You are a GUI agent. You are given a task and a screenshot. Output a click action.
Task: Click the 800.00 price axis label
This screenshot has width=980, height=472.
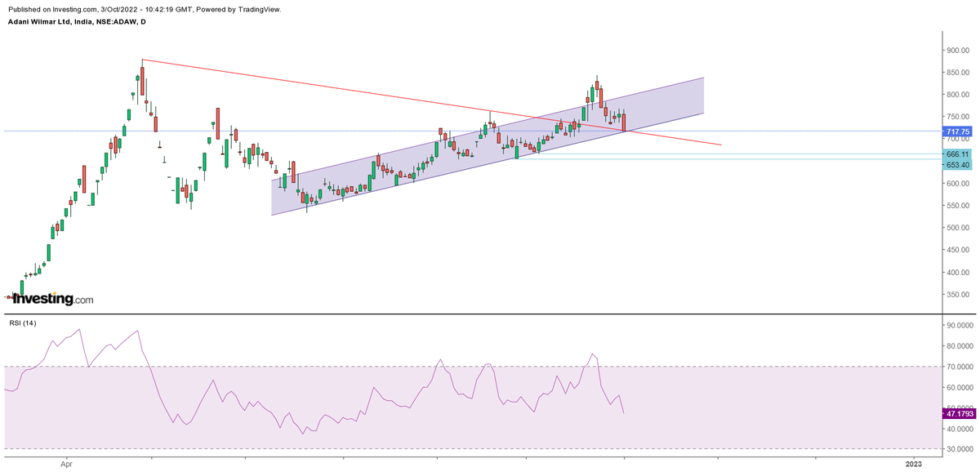click(957, 95)
